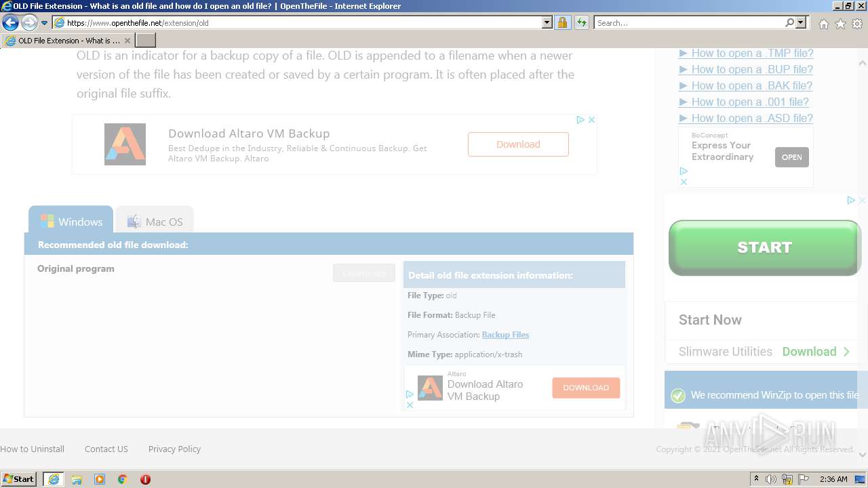The width and height of the screenshot is (868, 488).
Task: Open the Tools gear icon
Action: 857,23
